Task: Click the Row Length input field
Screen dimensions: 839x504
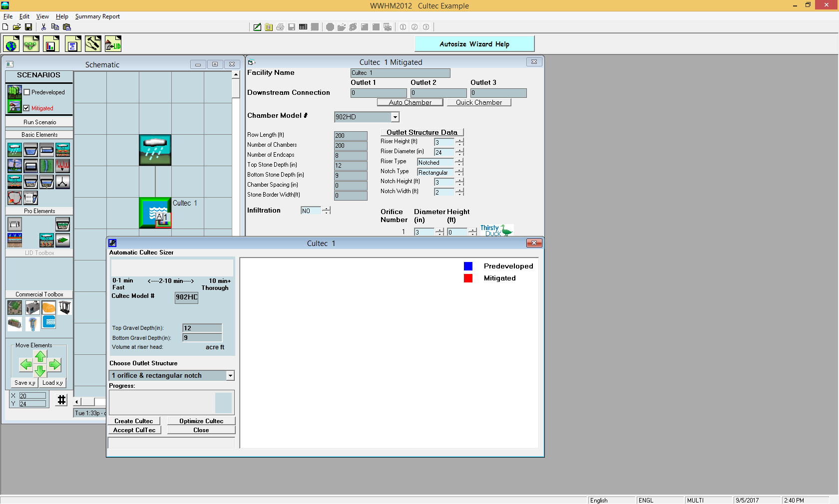Action: point(351,136)
